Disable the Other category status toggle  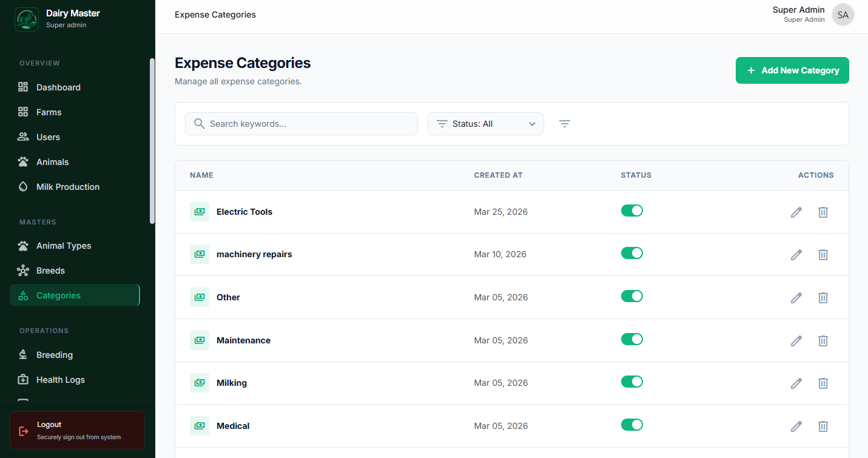coord(631,296)
